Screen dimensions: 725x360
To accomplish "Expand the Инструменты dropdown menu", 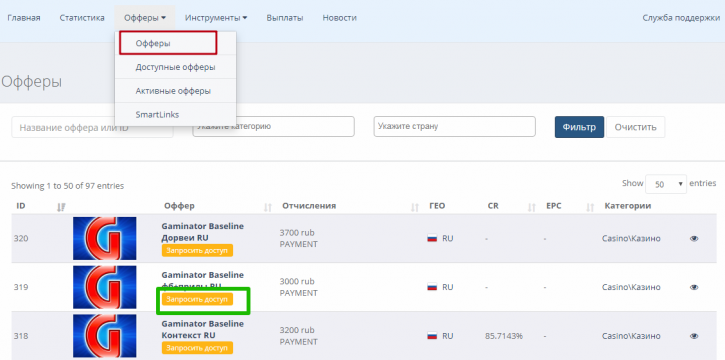I will (216, 18).
